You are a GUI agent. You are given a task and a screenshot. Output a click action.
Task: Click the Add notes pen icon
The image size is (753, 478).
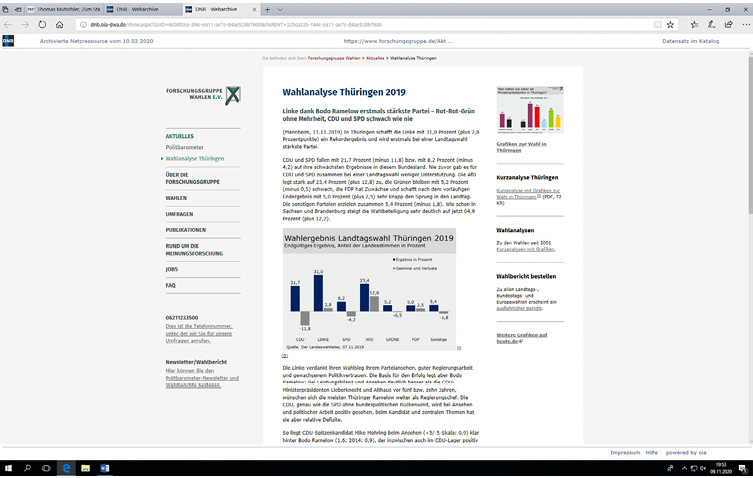[712, 25]
